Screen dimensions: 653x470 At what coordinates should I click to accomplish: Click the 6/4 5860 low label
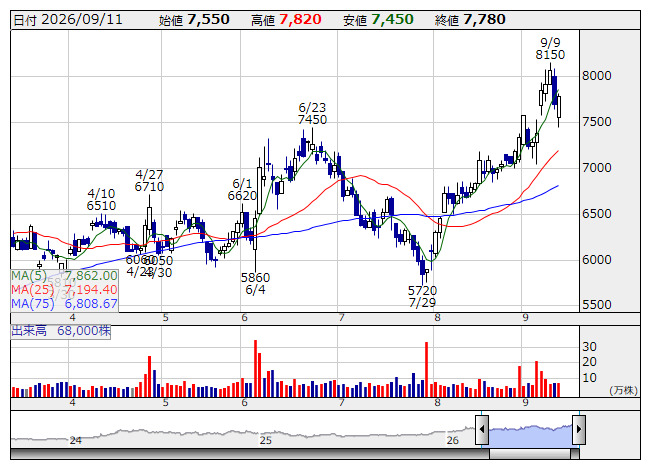point(255,283)
